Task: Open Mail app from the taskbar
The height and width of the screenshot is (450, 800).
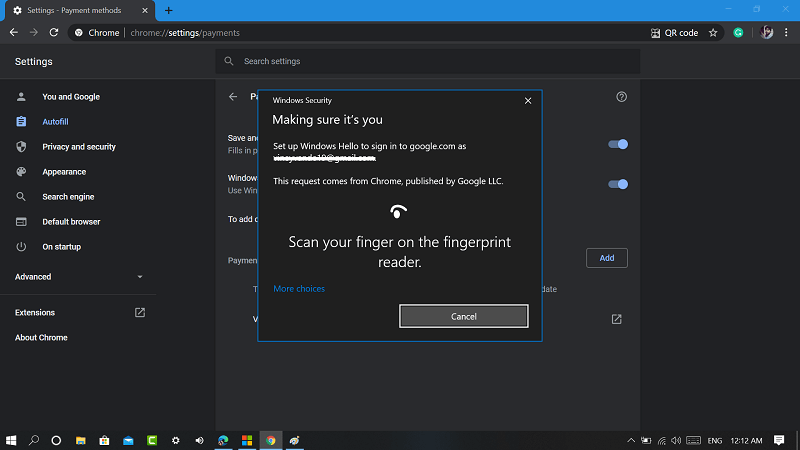Action: point(128,440)
